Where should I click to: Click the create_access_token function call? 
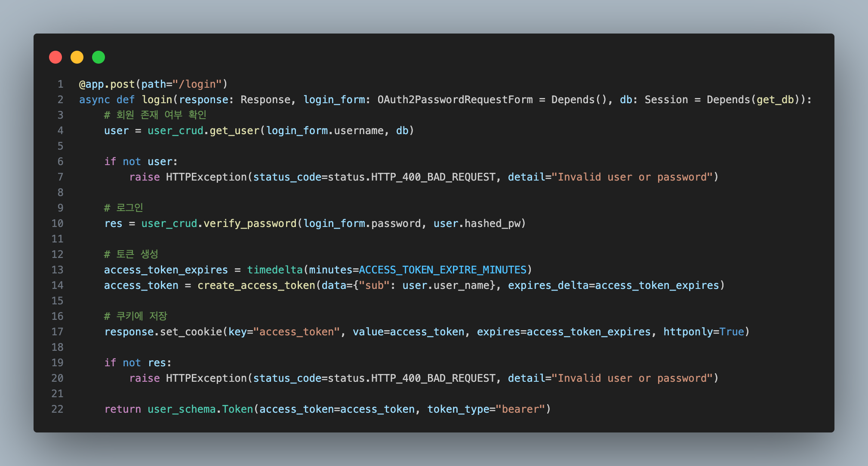(x=256, y=285)
